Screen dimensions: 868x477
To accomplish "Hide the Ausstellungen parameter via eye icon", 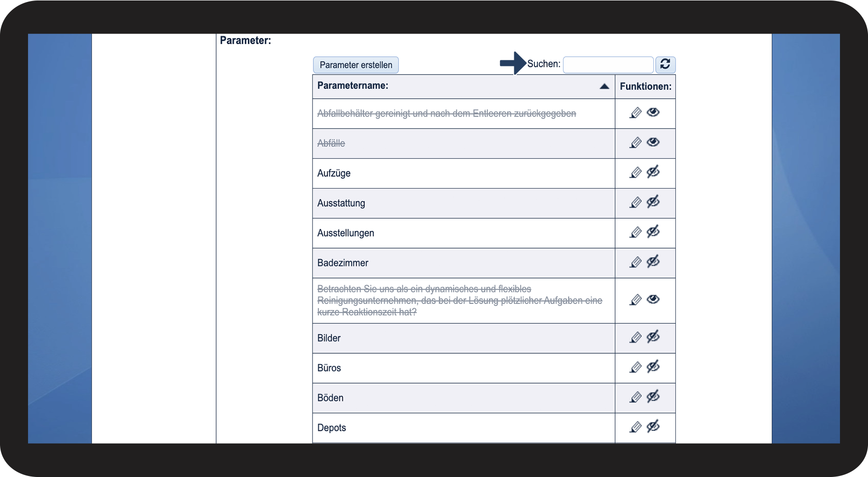I will [653, 231].
